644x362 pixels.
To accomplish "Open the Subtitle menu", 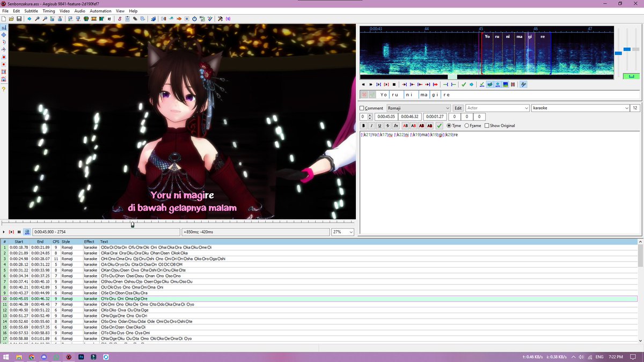I will pyautogui.click(x=31, y=11).
